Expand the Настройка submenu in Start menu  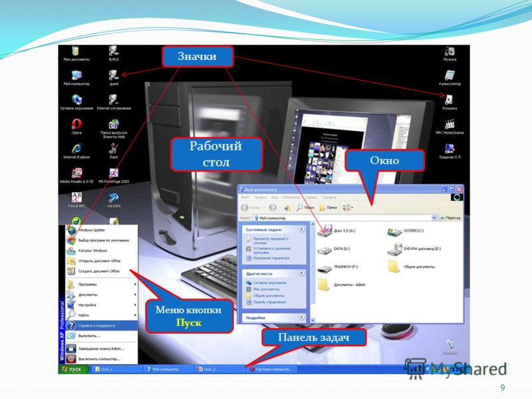click(102, 305)
